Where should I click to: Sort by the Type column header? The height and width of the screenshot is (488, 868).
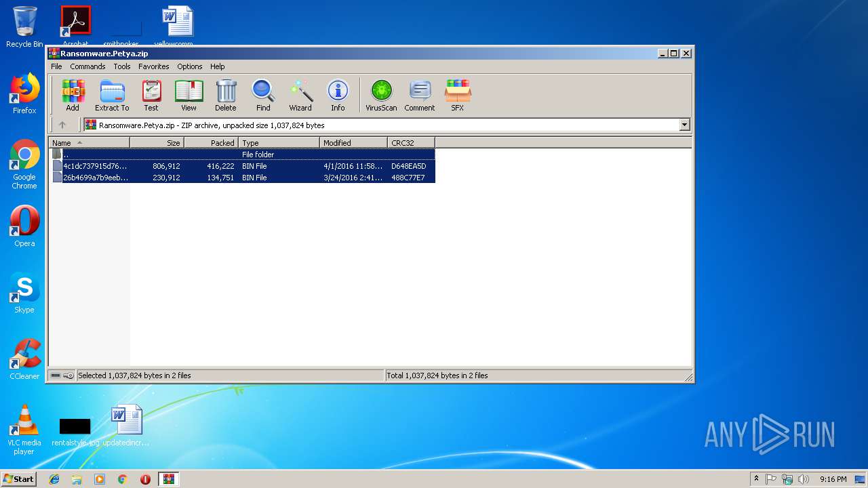(279, 142)
